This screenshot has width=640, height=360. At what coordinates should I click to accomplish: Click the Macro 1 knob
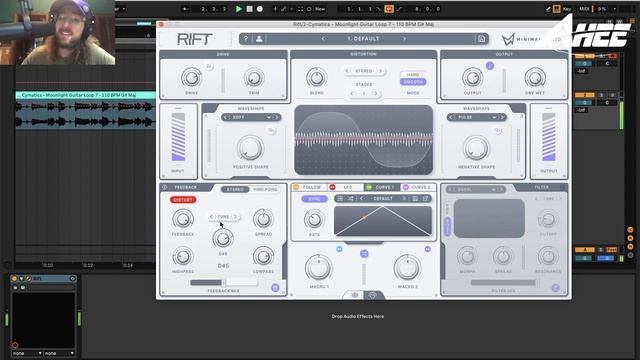[318, 268]
